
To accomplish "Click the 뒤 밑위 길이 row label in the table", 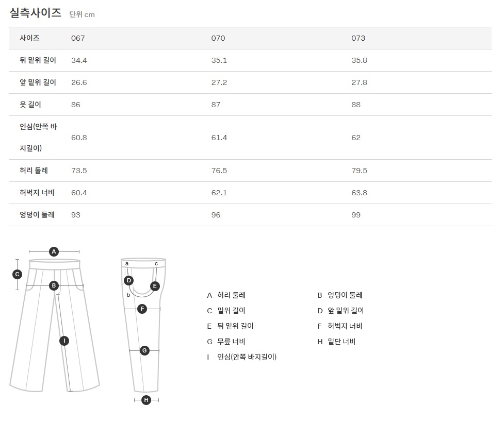I will click(x=38, y=60).
